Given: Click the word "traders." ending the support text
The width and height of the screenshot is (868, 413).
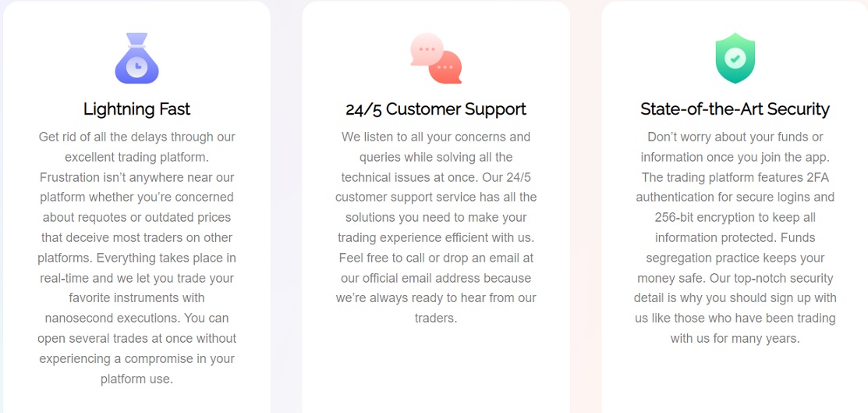Looking at the screenshot, I should pos(436,319).
